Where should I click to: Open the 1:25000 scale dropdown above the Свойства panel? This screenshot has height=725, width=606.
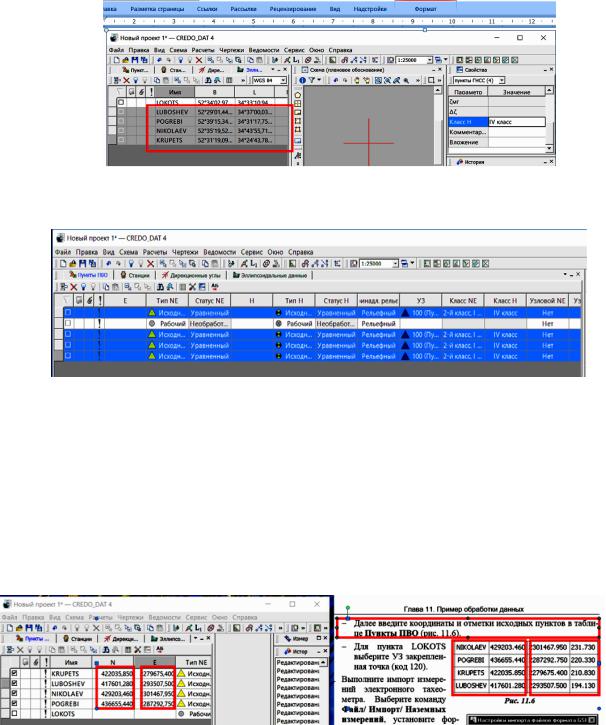click(429, 60)
